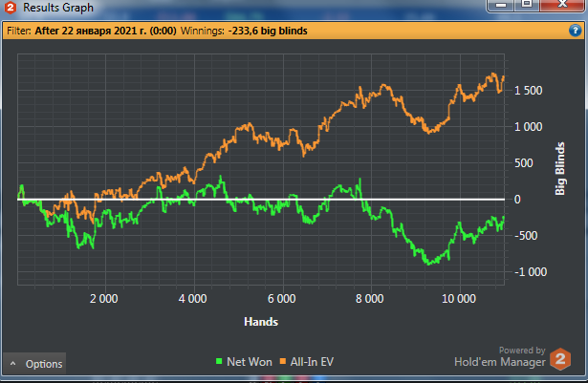Click the 2 000 hands axis label

click(104, 299)
